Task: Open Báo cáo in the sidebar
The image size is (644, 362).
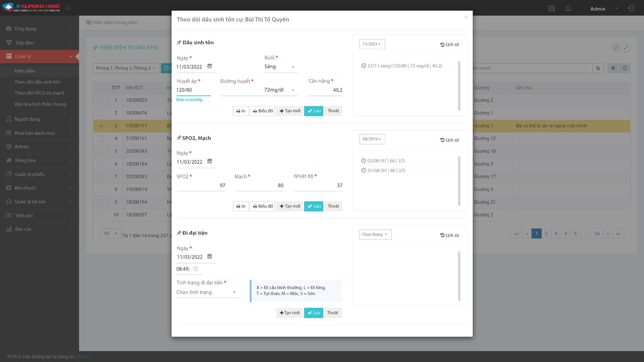Action: tap(39, 229)
